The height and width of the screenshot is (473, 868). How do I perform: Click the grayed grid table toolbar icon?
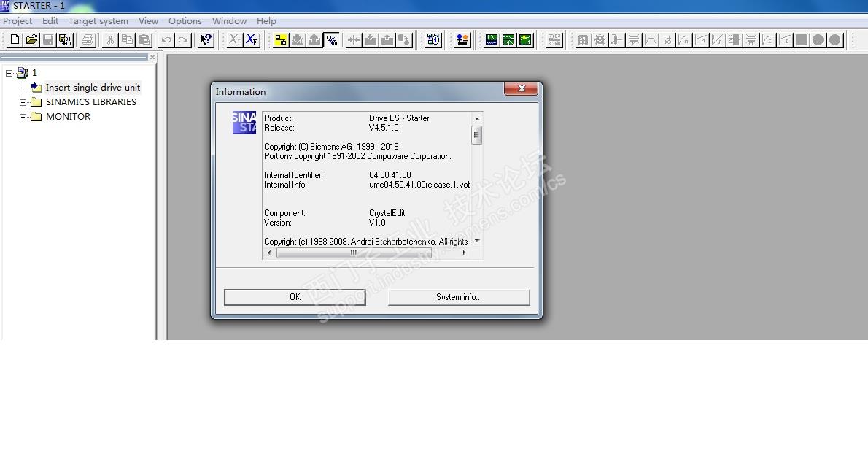click(582, 40)
